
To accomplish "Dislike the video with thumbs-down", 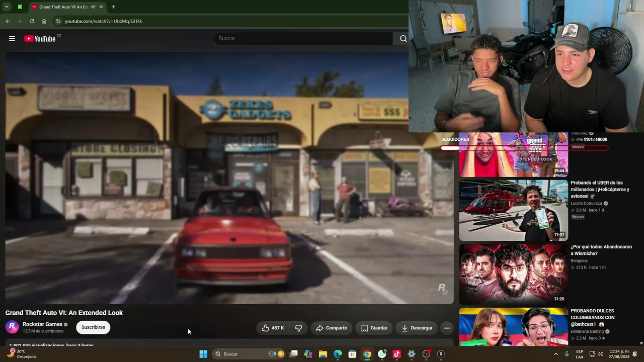I will pyautogui.click(x=298, y=328).
